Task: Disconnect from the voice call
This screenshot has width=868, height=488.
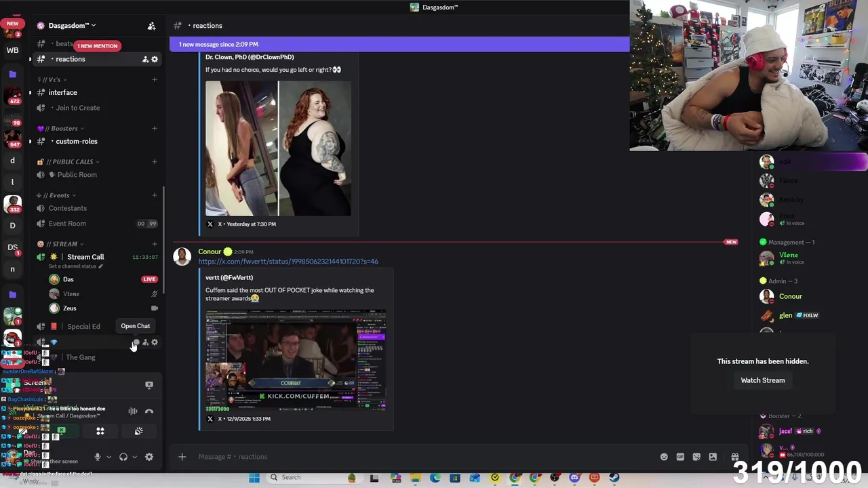Action: pyautogui.click(x=149, y=411)
